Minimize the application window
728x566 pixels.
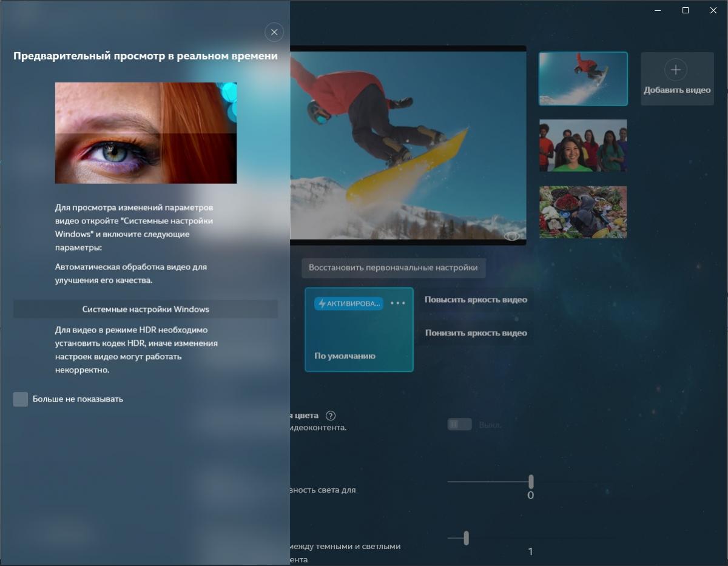point(658,10)
